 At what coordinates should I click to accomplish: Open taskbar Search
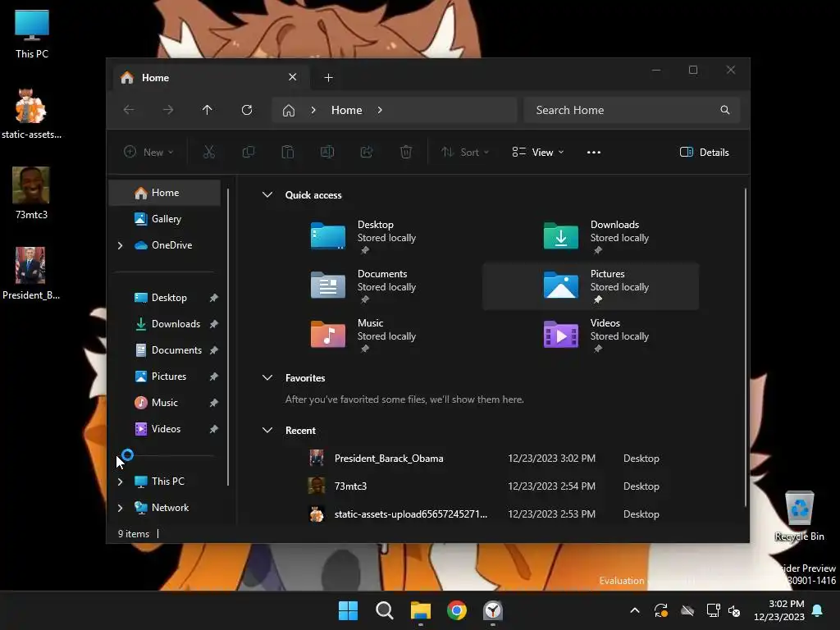click(x=384, y=610)
